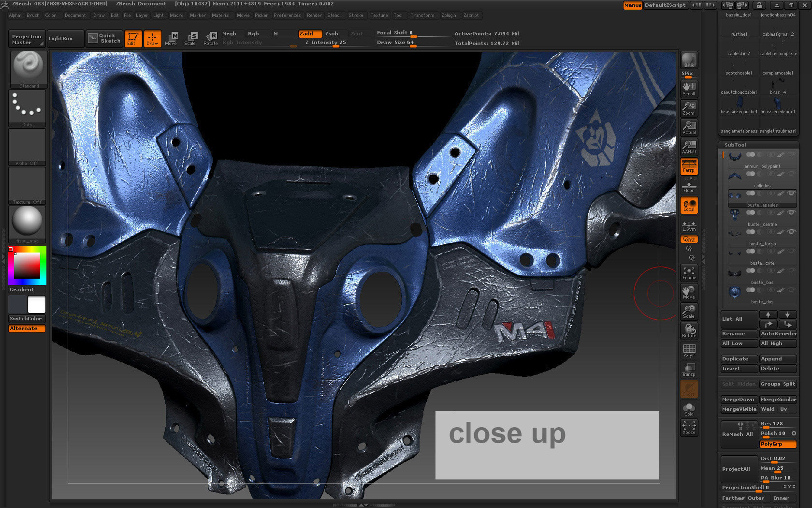Open the Texture menu
The width and height of the screenshot is (812, 508).
379,15
